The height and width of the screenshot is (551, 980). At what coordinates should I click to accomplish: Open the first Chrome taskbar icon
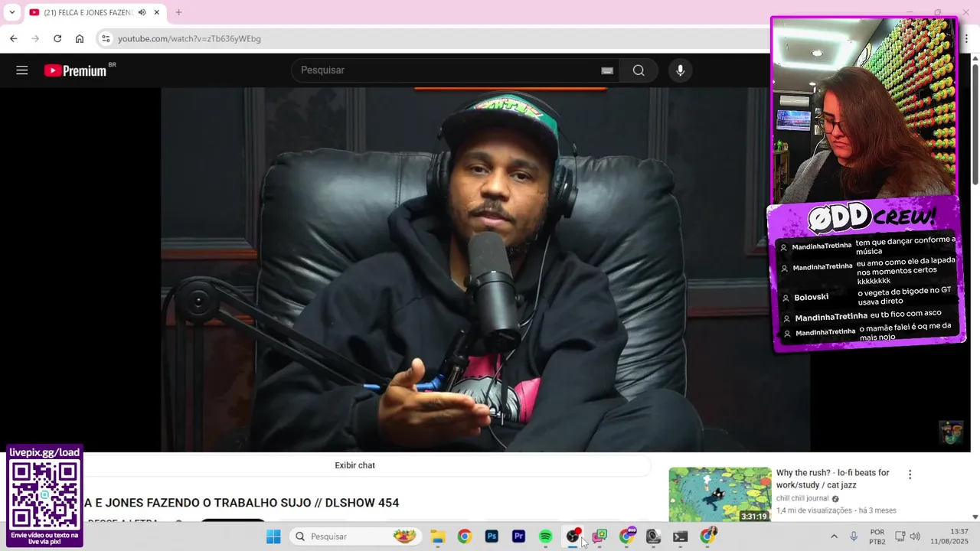pos(464,536)
